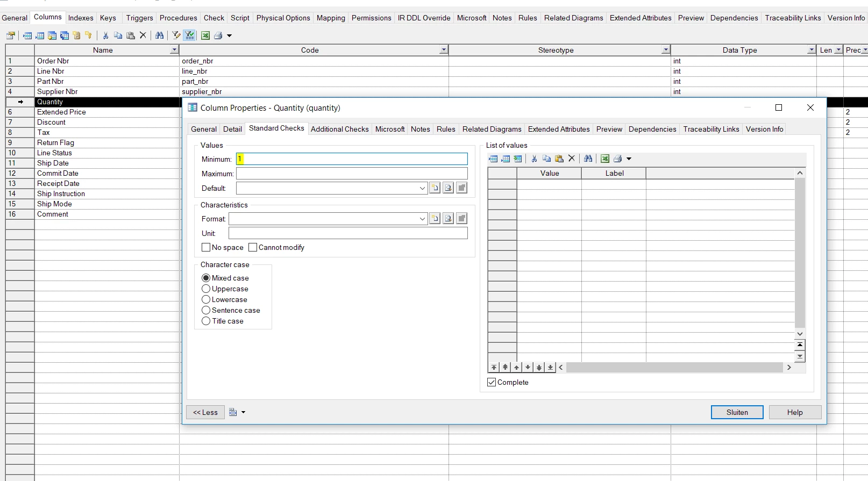Open List of values print options arrow
The width and height of the screenshot is (868, 481).
[x=629, y=159]
